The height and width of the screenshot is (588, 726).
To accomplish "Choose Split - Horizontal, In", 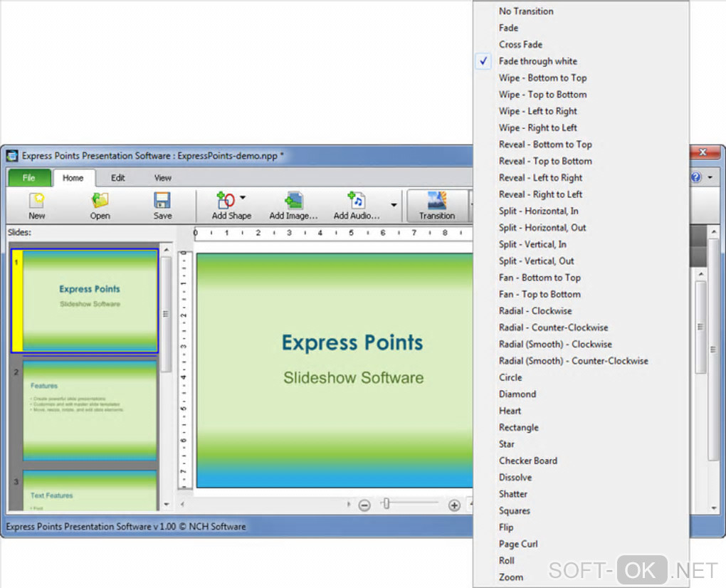I will [581, 211].
